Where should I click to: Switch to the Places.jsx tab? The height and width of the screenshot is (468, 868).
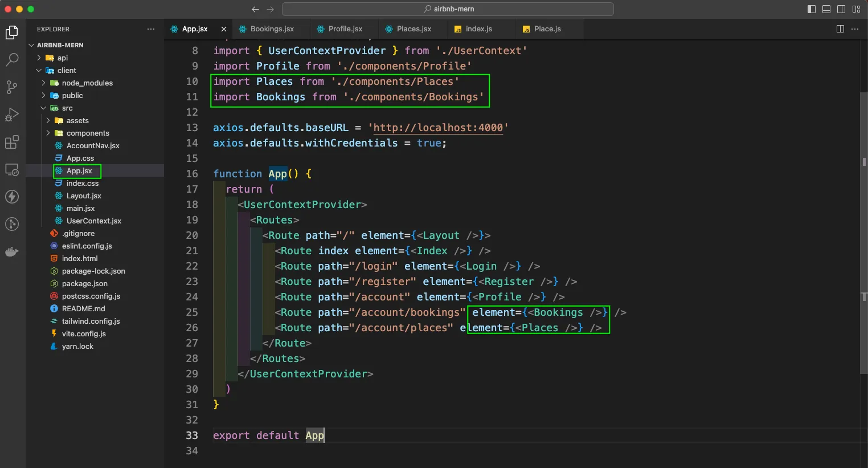tap(414, 29)
